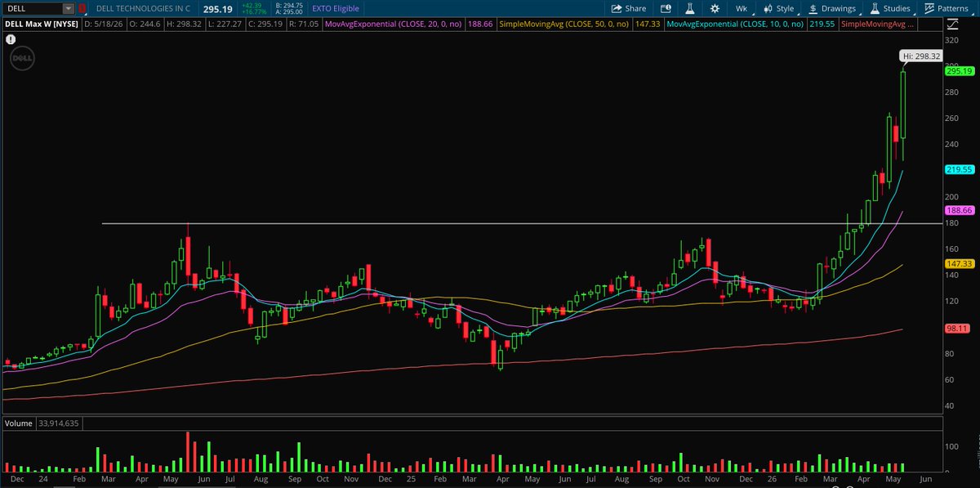Open the chart alerts/news icon next to Share
The height and width of the screenshot is (488, 980).
[666, 8]
